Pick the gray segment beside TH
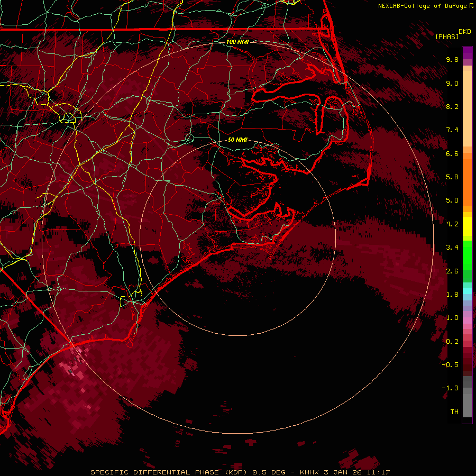Screen dimensions: 476x476 (467, 406)
